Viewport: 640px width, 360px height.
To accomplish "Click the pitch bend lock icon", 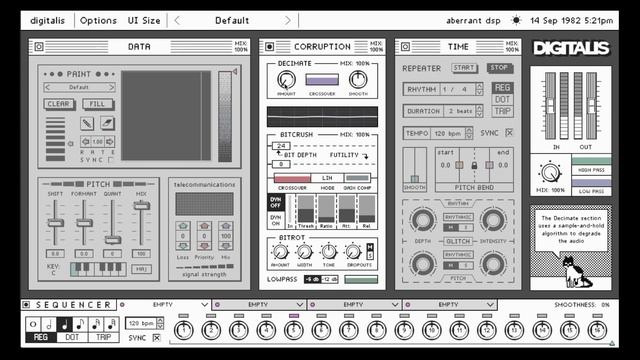I will [474, 165].
